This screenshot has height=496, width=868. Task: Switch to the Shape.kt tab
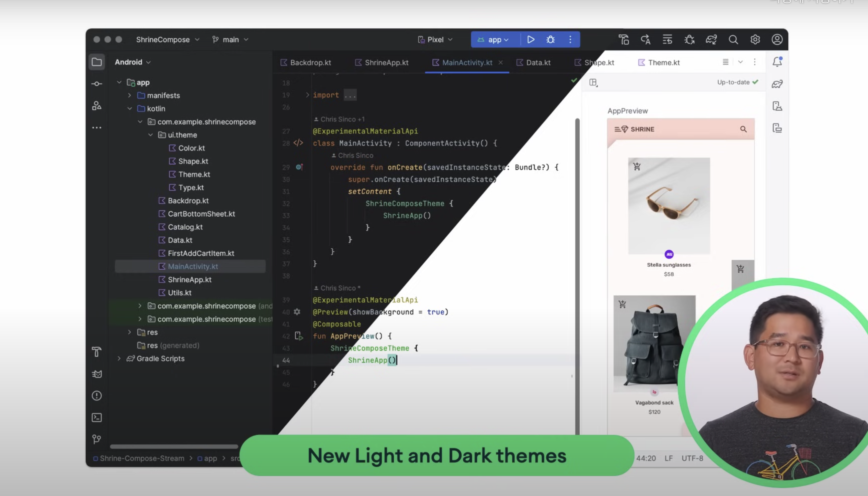[x=595, y=63]
